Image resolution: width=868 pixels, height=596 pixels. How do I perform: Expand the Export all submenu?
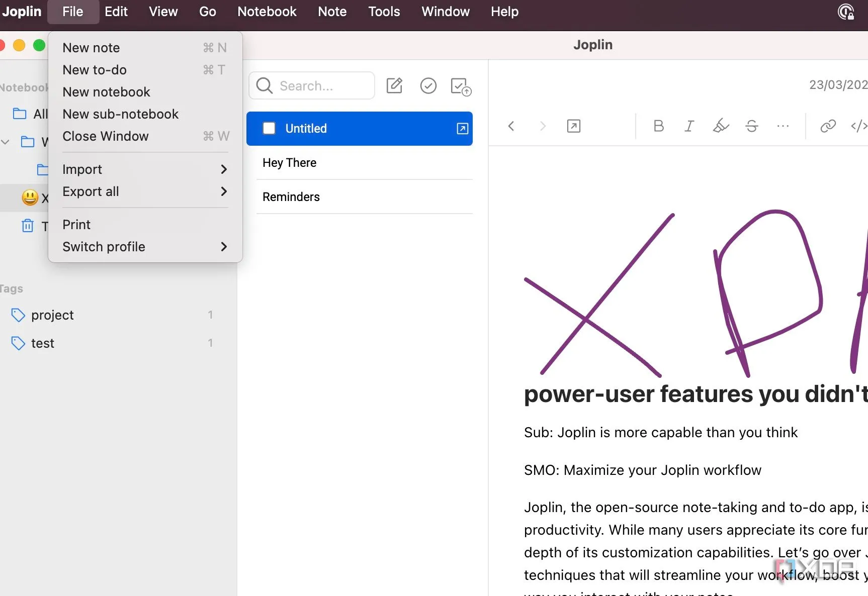coord(145,191)
